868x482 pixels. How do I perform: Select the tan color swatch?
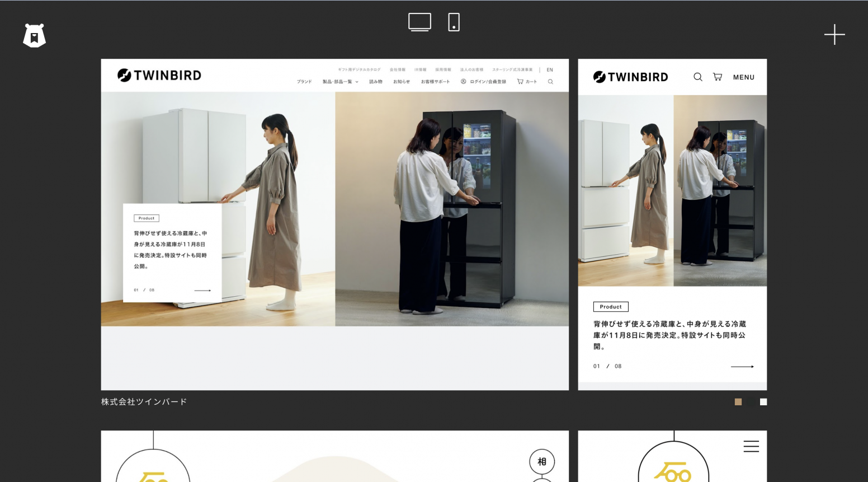(738, 402)
